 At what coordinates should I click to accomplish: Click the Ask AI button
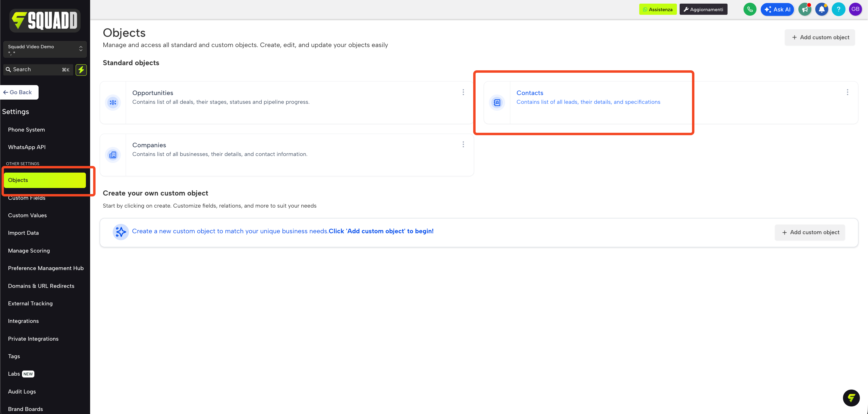(x=777, y=9)
